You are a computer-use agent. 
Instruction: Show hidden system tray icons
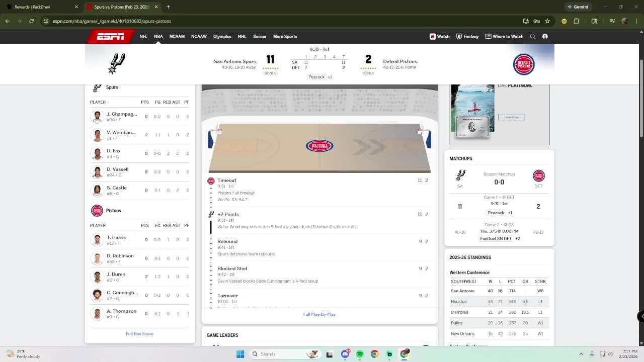click(x=581, y=354)
